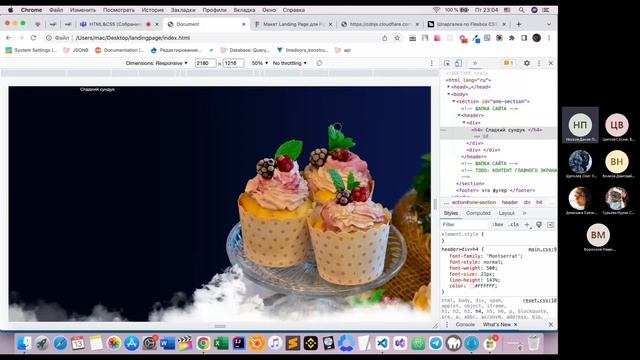Click Chrome's reload page button
640x360 pixels.
[33, 38]
